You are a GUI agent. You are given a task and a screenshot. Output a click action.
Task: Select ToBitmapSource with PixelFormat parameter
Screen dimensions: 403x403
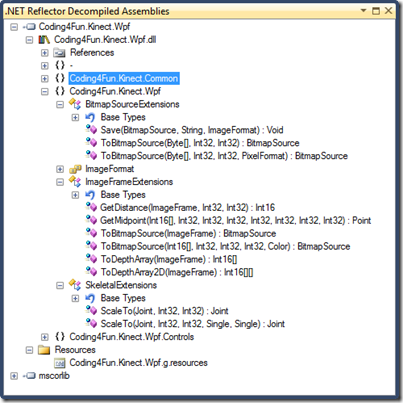pyautogui.click(x=224, y=156)
